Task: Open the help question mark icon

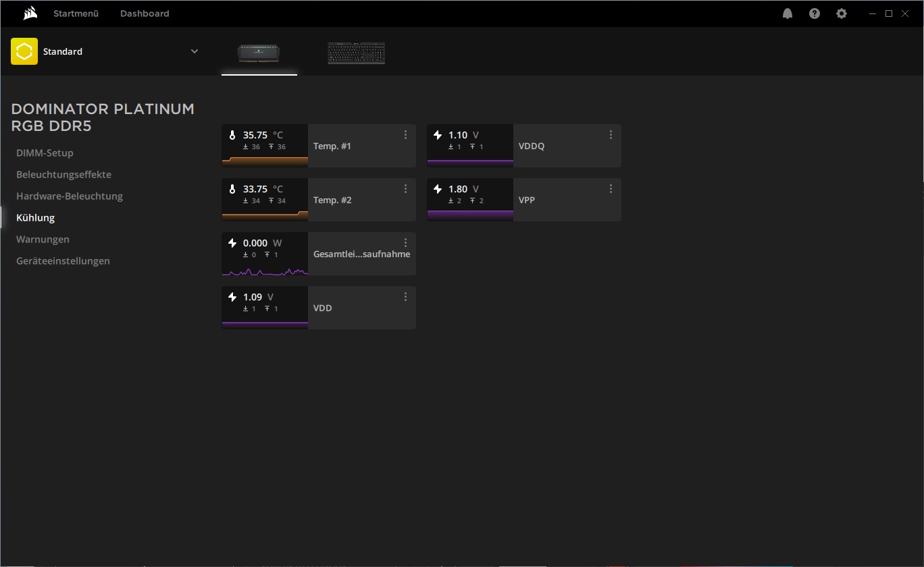Action: (815, 13)
